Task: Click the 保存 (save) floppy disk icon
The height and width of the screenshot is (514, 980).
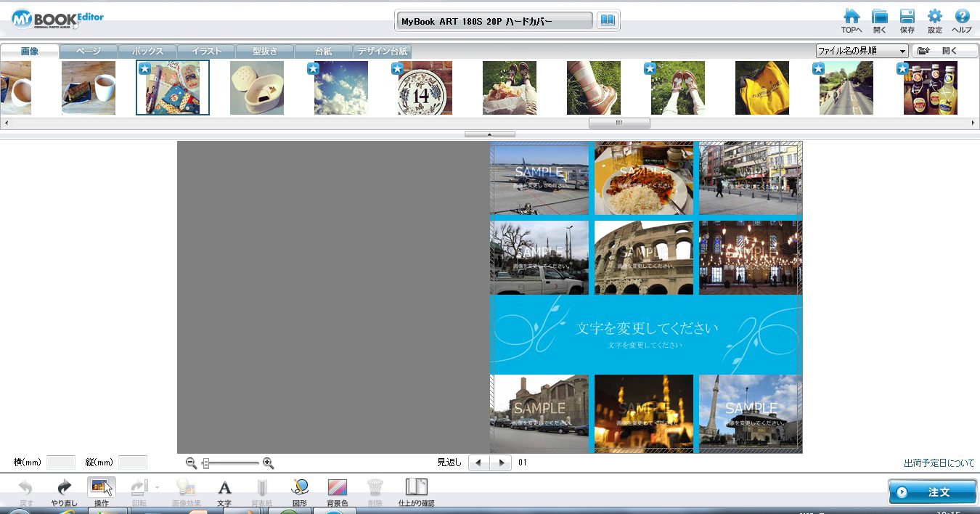Action: [x=907, y=17]
